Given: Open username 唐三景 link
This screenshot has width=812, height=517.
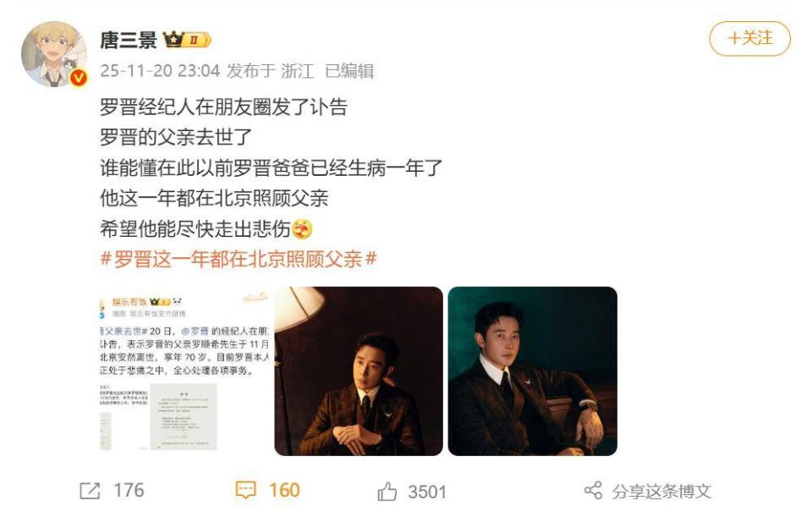Looking at the screenshot, I should point(129,40).
